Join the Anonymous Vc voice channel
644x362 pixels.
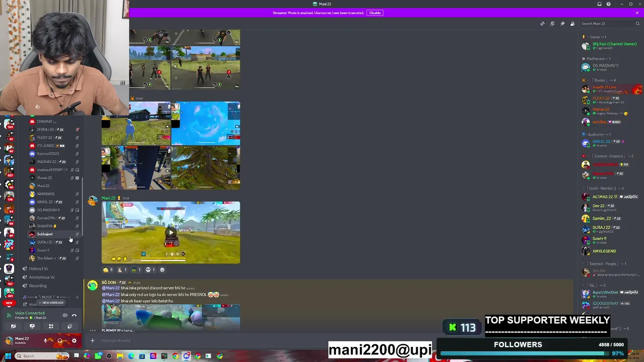pos(42,277)
